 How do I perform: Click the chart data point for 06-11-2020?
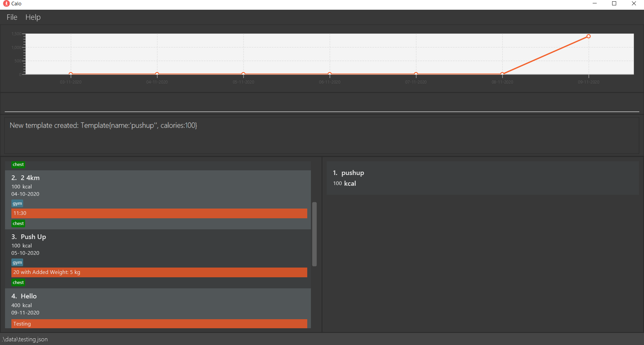point(330,74)
